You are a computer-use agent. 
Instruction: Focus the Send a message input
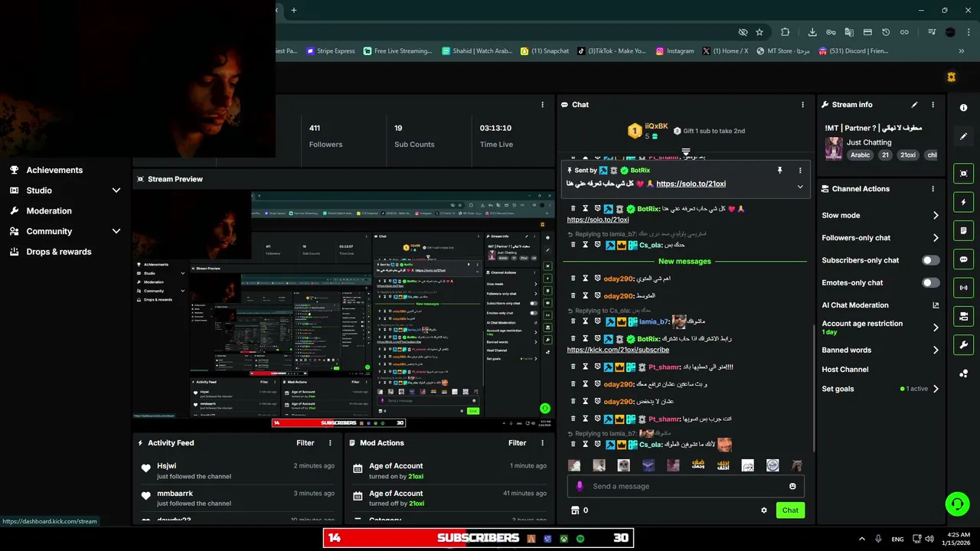(x=686, y=486)
